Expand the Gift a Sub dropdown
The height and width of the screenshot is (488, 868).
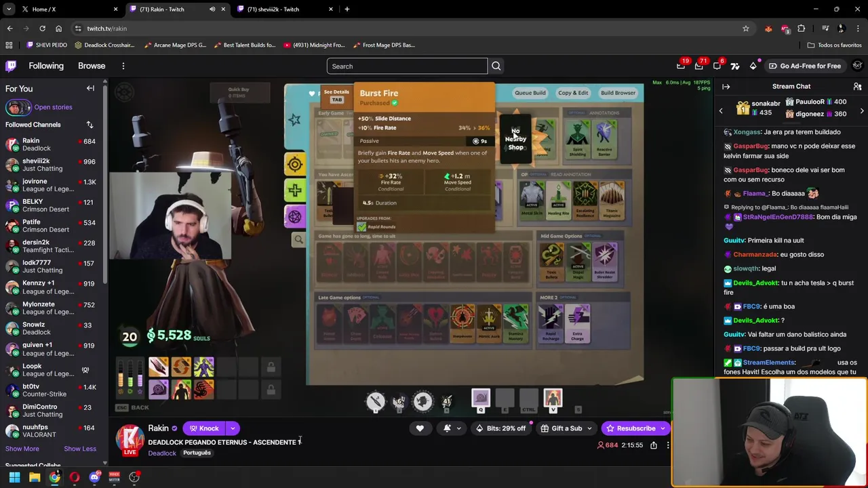tap(589, 428)
